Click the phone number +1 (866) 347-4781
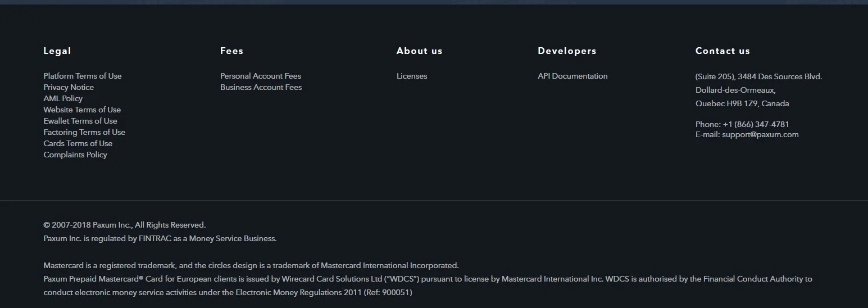The image size is (868, 308). click(756, 124)
